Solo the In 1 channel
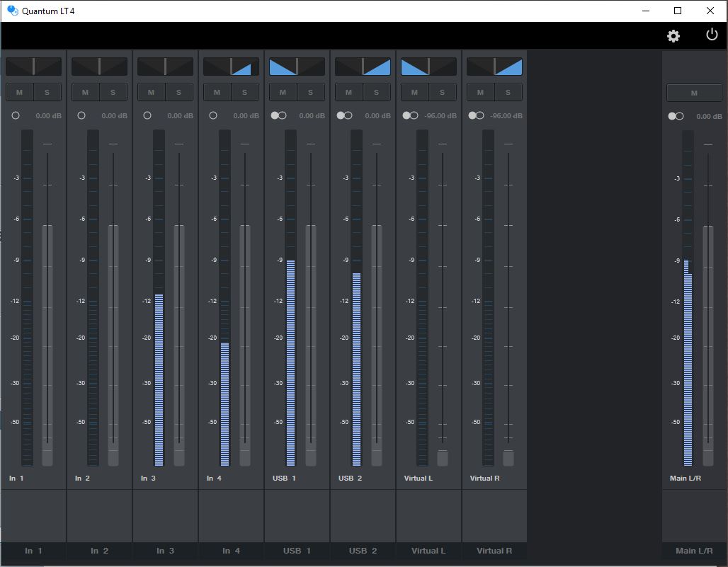728x567 pixels. (47, 92)
